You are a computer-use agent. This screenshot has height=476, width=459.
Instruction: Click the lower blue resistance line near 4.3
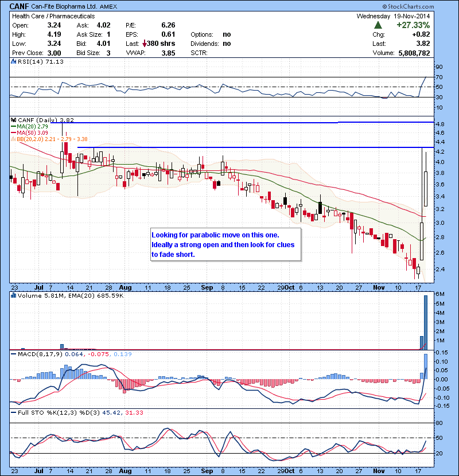point(255,147)
